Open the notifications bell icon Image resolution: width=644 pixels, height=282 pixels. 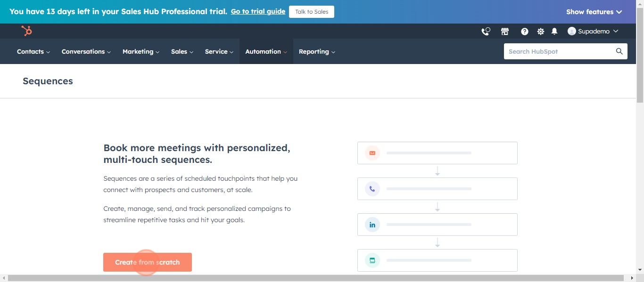click(554, 32)
